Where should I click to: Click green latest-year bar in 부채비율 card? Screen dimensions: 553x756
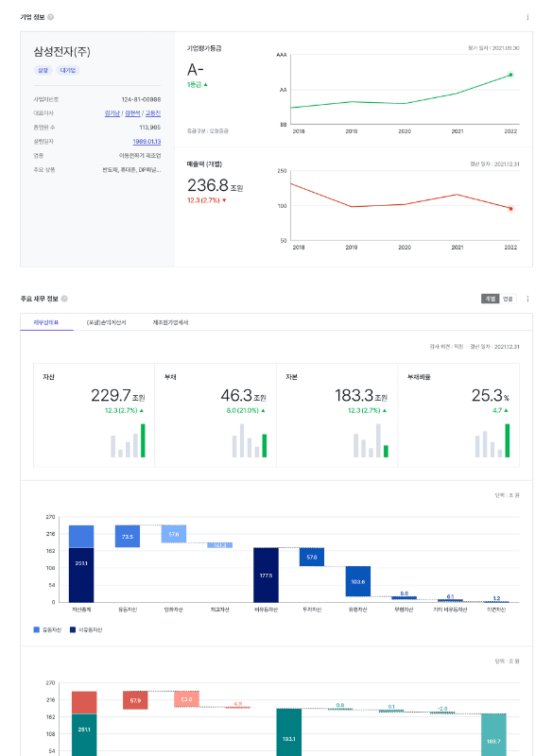508,440
